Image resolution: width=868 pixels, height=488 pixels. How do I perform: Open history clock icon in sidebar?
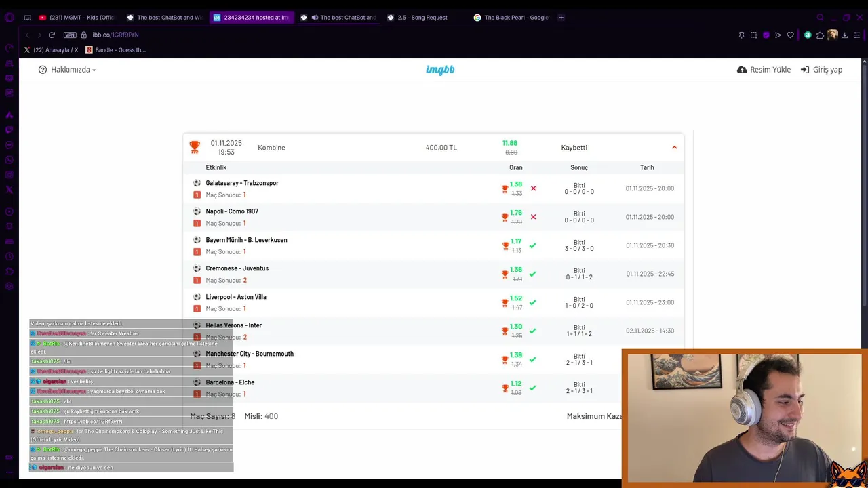[x=9, y=256]
